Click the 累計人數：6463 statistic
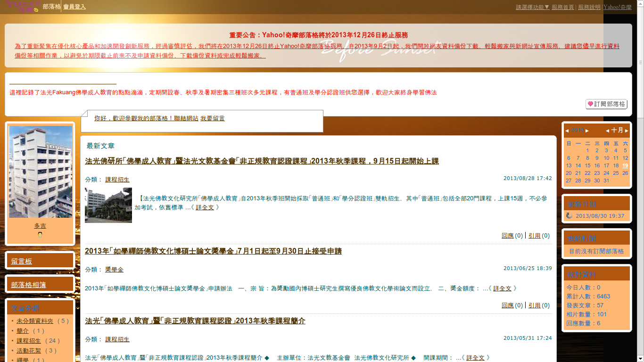Screen dimensions: 644x362 coord(588,296)
